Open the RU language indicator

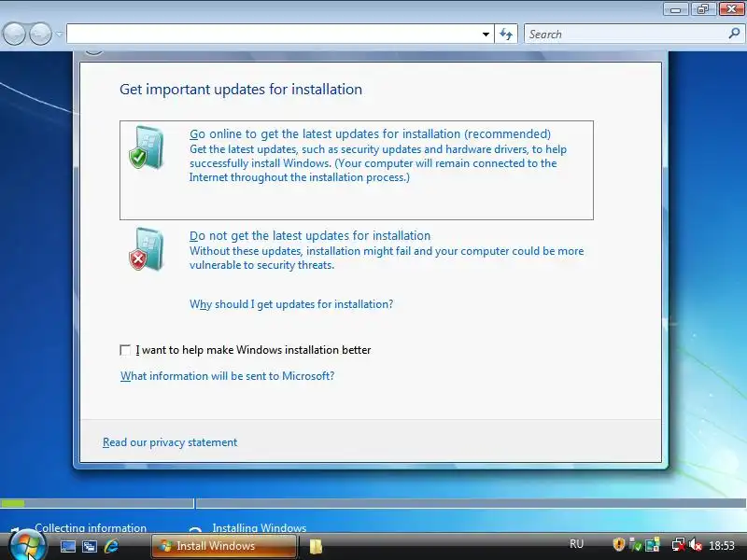[x=576, y=544]
